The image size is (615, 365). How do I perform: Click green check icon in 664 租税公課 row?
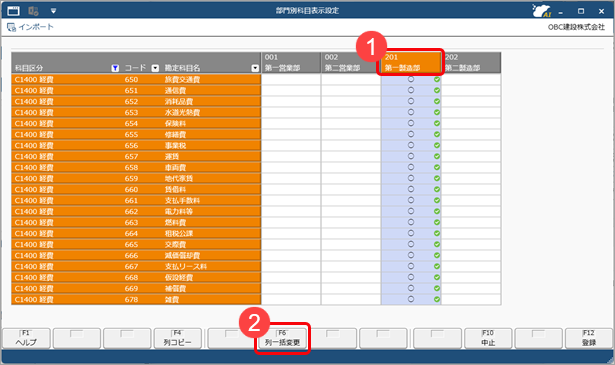[x=437, y=233]
